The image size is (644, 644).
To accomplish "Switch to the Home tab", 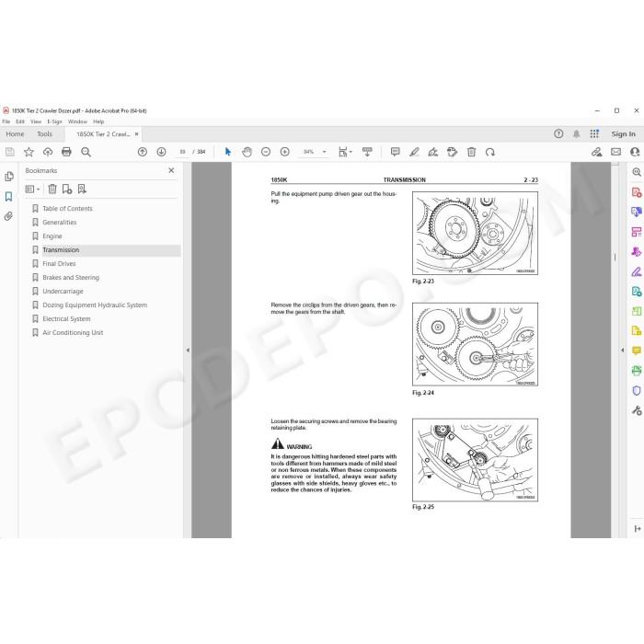I will (16, 134).
